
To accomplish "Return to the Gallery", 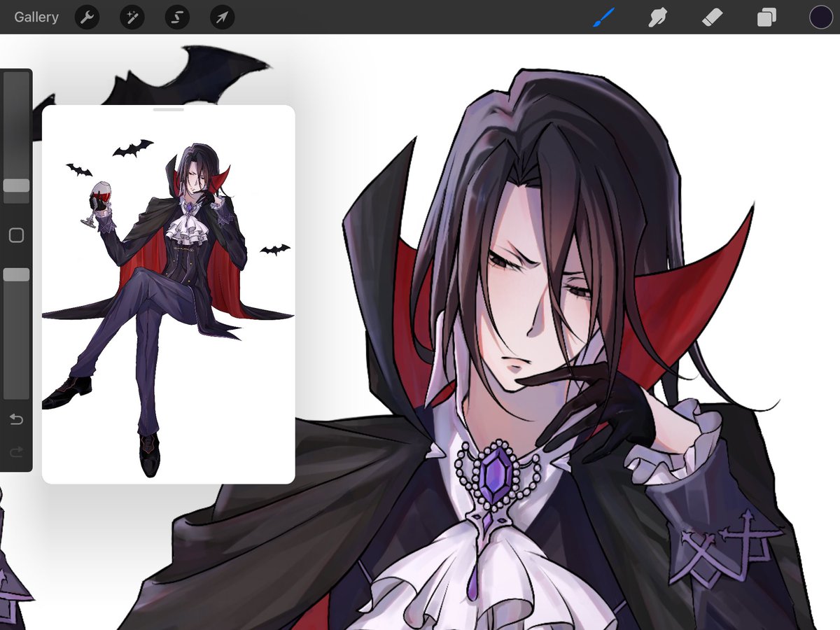I will pos(36,17).
